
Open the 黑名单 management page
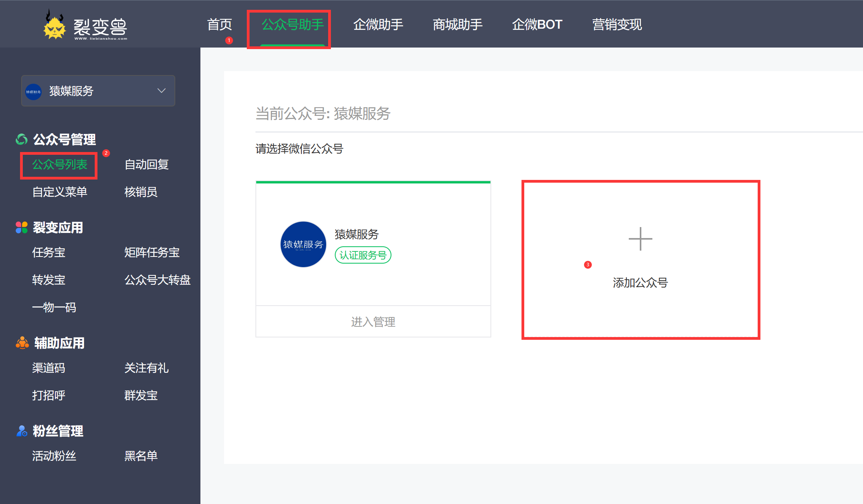click(141, 456)
